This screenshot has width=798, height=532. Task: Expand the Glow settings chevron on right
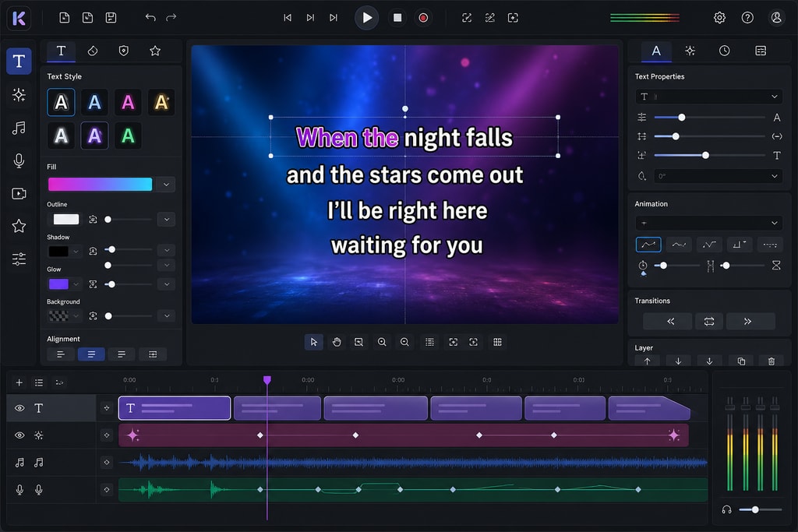point(167,284)
